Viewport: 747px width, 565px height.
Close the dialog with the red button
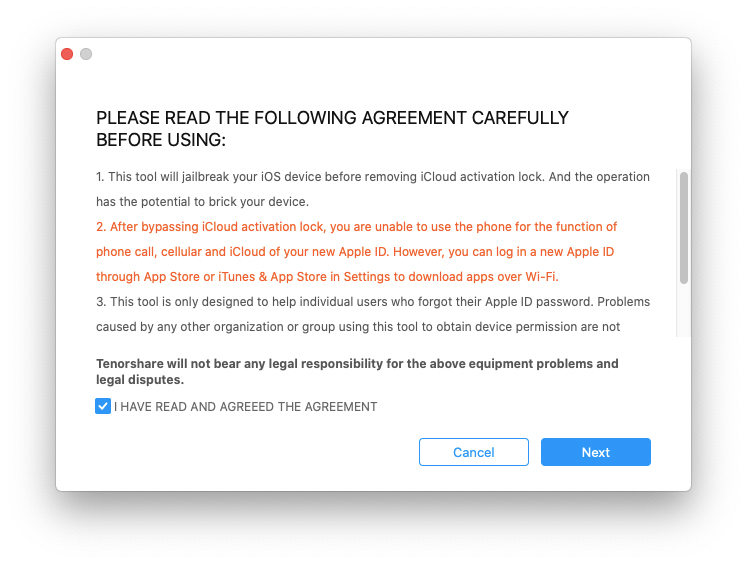pyautogui.click(x=67, y=54)
